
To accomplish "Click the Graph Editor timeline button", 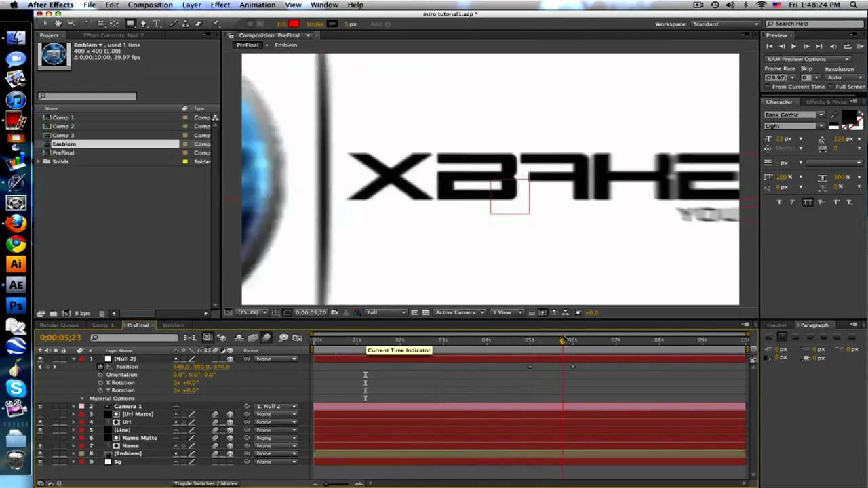I will click(297, 338).
